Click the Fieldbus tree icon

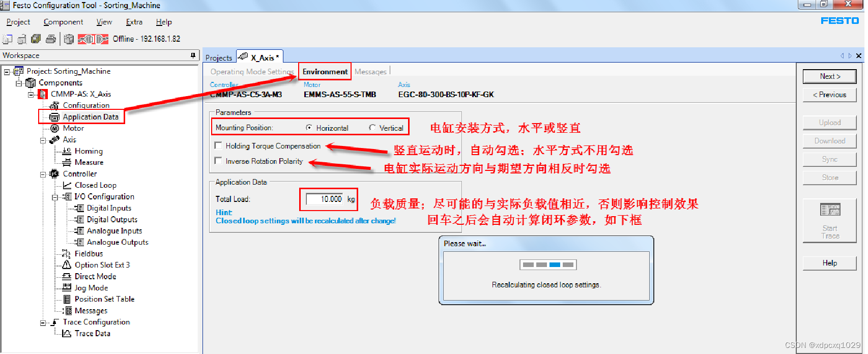[67, 253]
